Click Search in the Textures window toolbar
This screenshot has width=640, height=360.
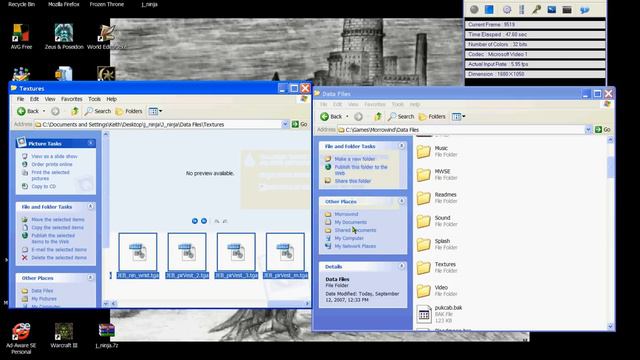coord(98,111)
